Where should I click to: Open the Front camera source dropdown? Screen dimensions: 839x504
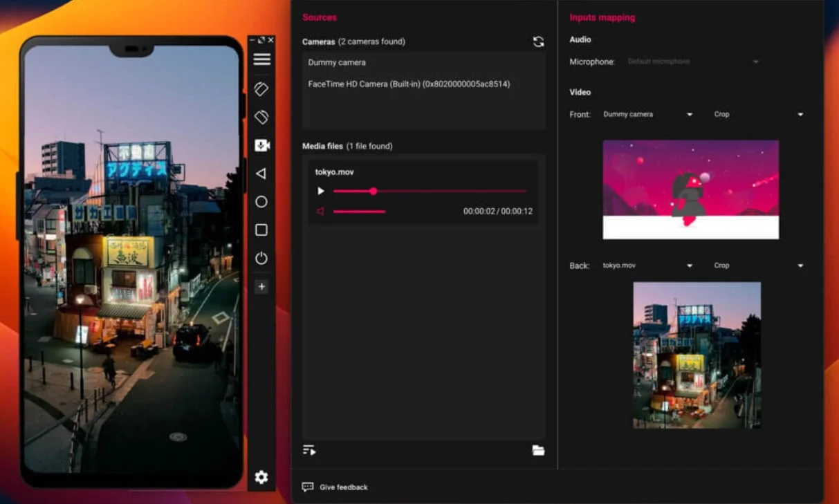tap(647, 114)
